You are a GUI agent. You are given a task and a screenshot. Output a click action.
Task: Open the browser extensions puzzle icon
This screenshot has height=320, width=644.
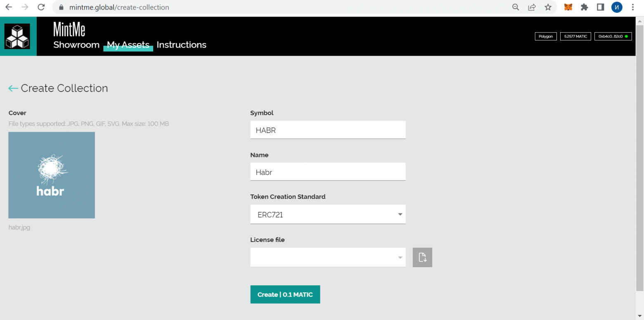point(584,7)
